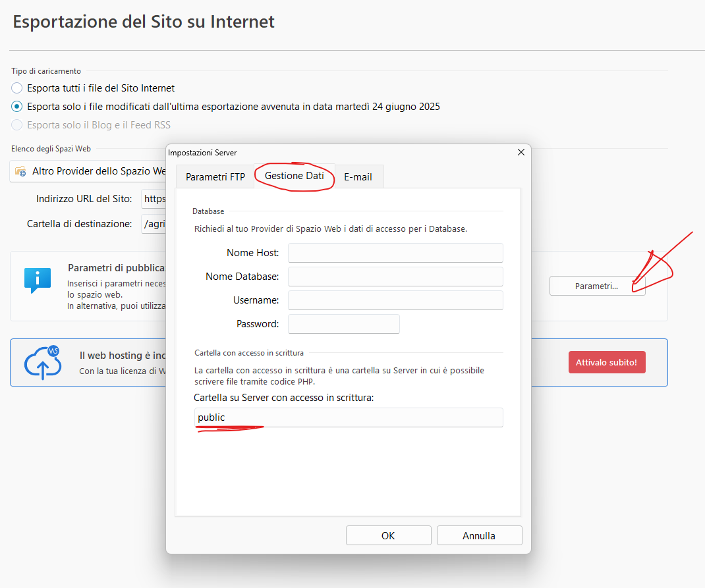
Task: Click the blue info speech-bubble icon
Action: [x=37, y=280]
